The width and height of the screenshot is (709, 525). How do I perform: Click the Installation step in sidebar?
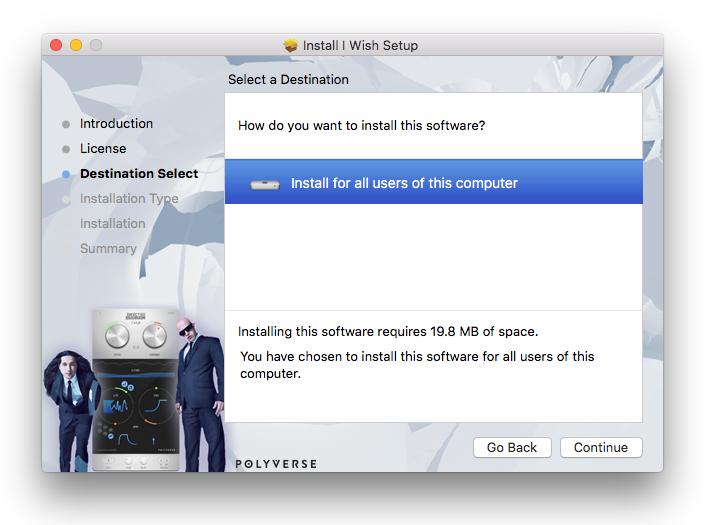pos(113,223)
